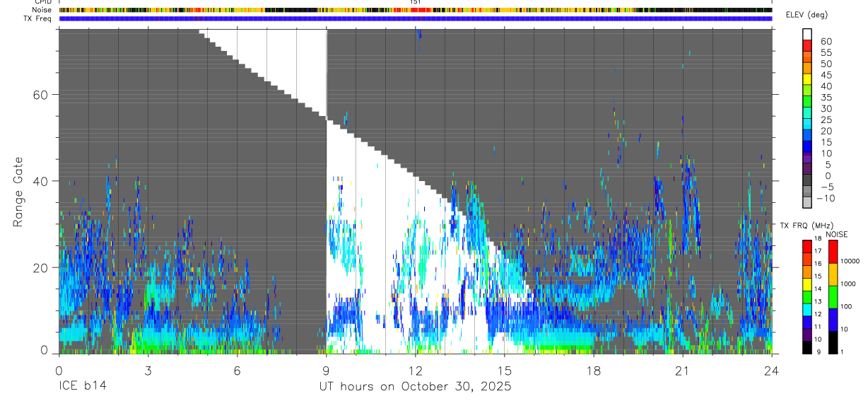This screenshot has width=868, height=401.
Task: Click ELEV scale value '5'
Action: [828, 164]
